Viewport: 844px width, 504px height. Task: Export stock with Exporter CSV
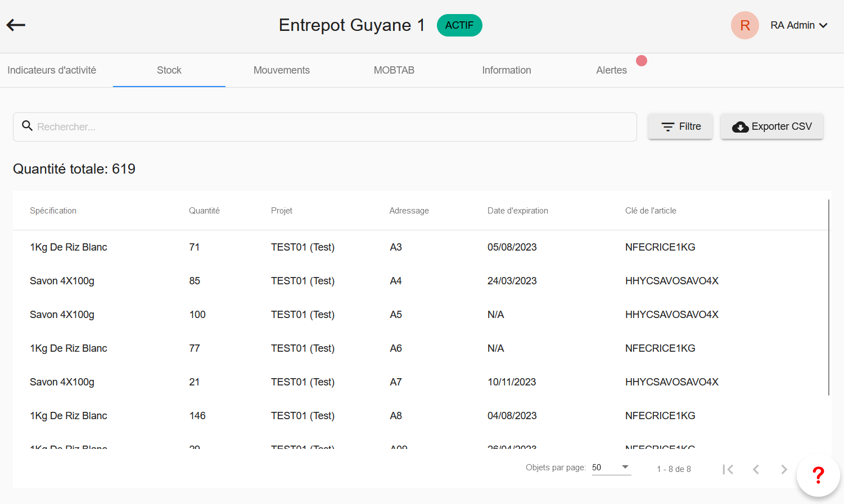(x=771, y=126)
